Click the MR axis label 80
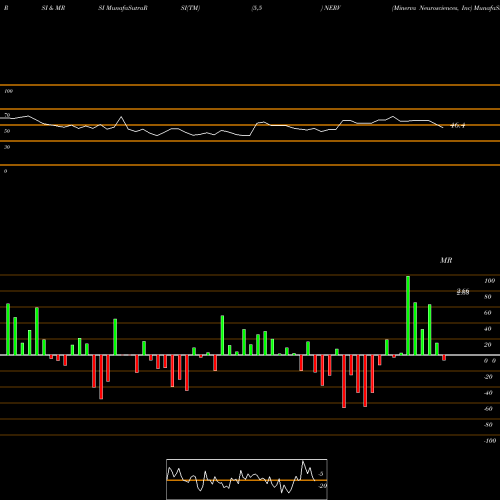Viewport: 500px width, 500px height. pos(488,297)
